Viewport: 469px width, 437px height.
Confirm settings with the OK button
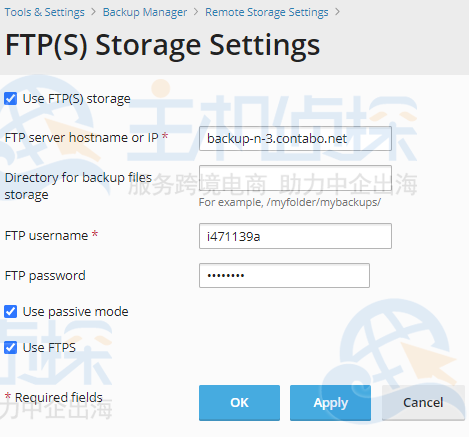pos(239,403)
